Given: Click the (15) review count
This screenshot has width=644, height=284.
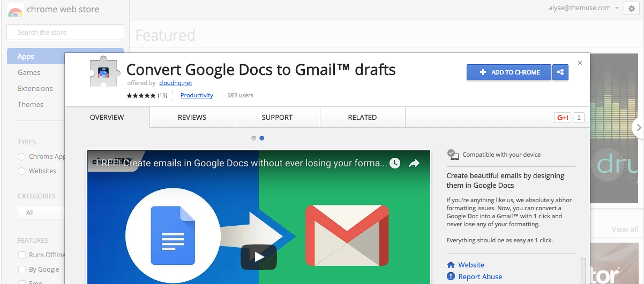Looking at the screenshot, I should pos(162,95).
